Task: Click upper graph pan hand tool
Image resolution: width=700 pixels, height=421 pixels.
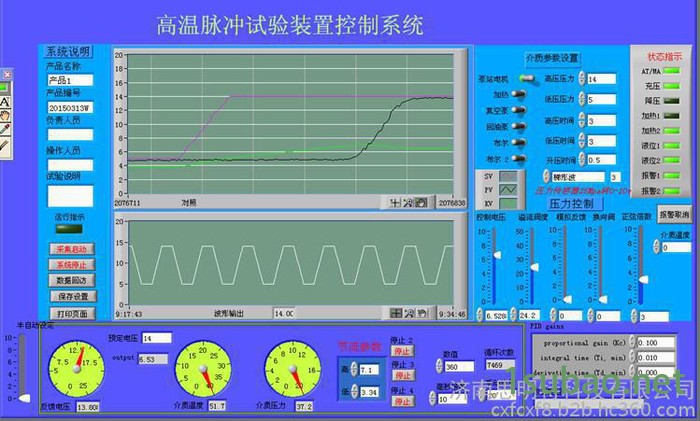Action: tap(421, 203)
